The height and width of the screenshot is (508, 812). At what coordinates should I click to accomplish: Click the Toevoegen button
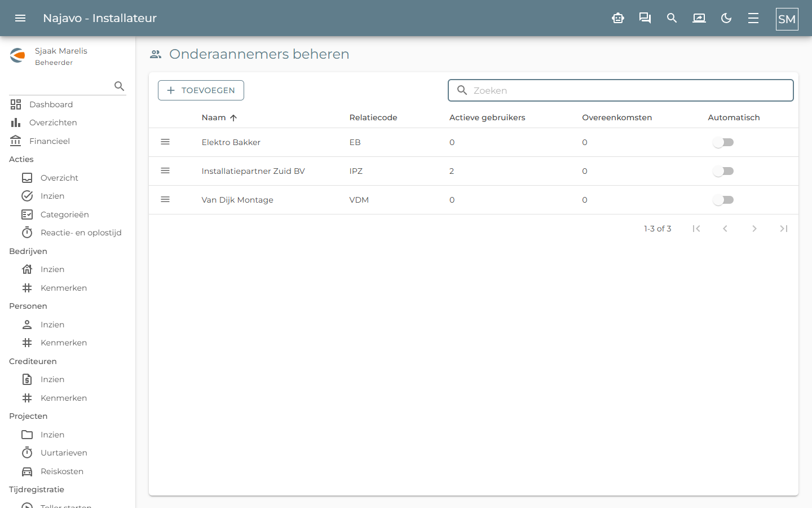tap(201, 90)
